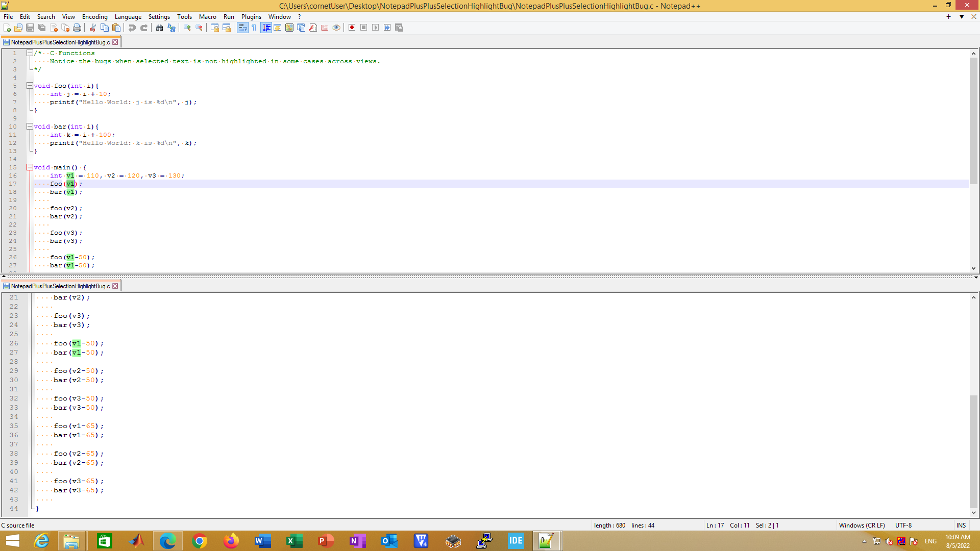Click the Windows (CR LF) status item
This screenshot has width=980, height=551.
pyautogui.click(x=862, y=525)
